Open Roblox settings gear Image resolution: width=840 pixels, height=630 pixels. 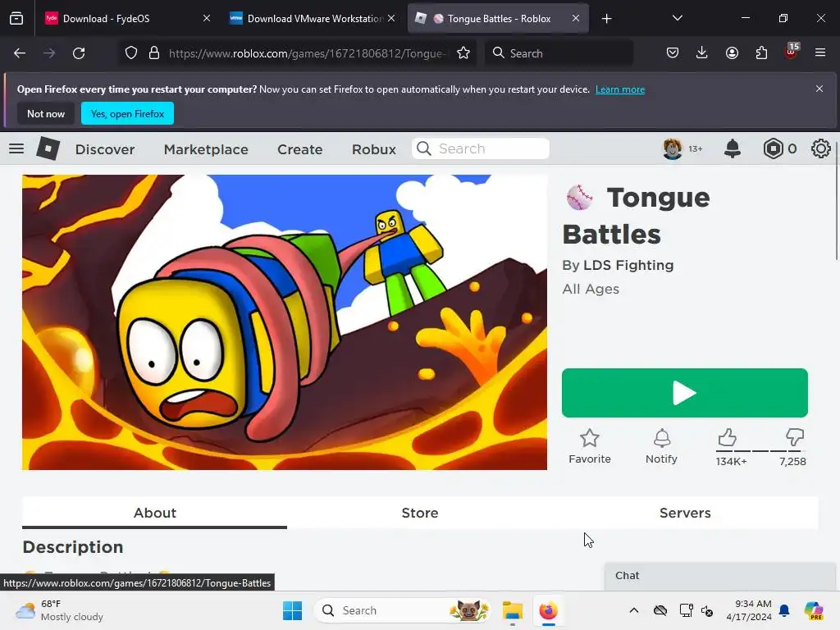820,148
